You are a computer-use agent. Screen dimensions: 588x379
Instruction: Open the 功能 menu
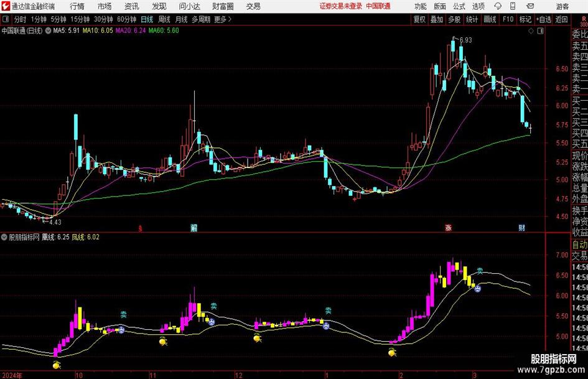point(421,6)
